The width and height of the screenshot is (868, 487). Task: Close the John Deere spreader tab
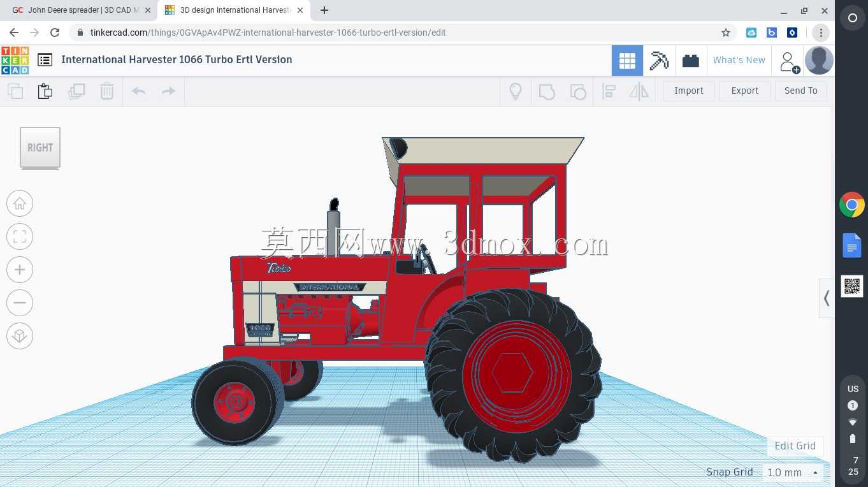(148, 10)
